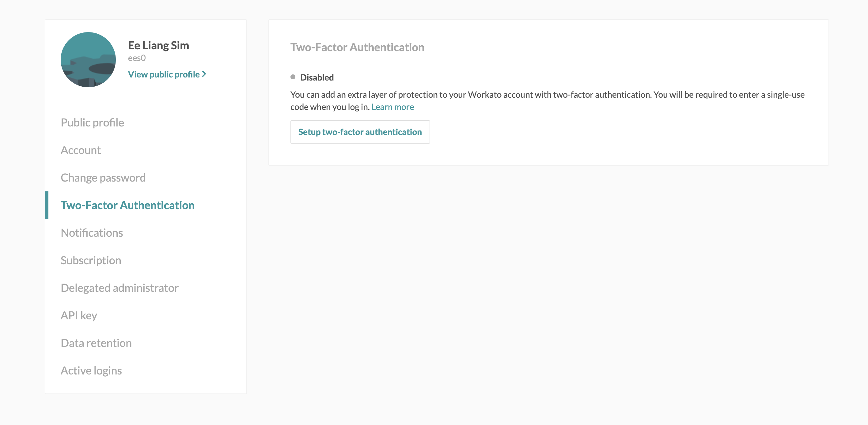
Task: View the Active logins section
Action: tap(91, 370)
